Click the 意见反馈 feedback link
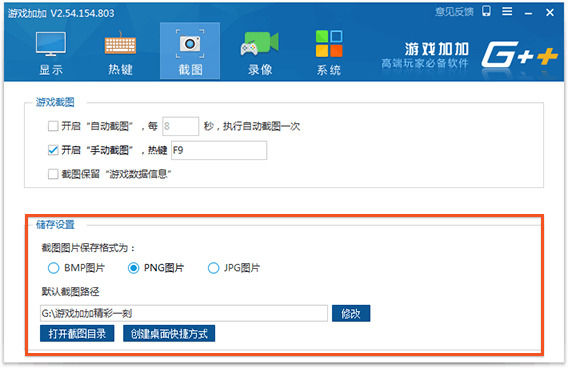 coord(454,12)
